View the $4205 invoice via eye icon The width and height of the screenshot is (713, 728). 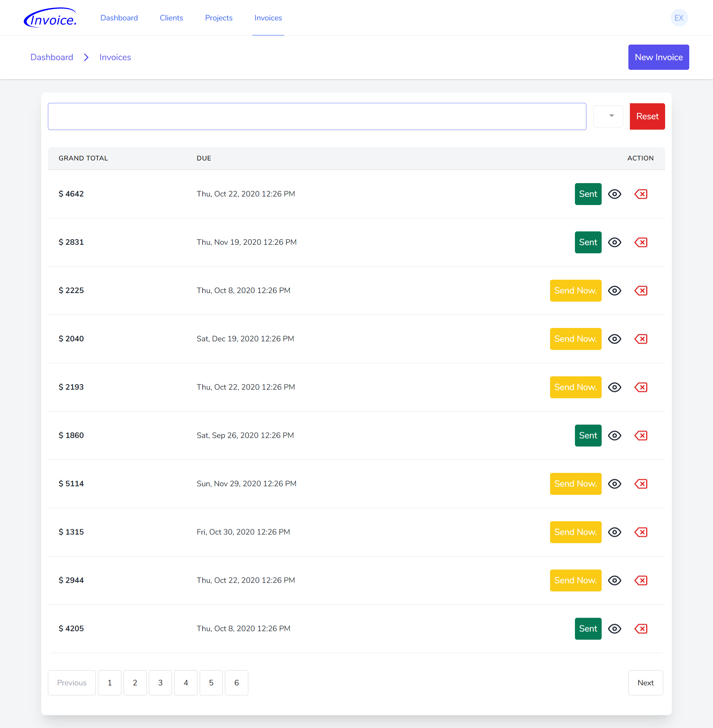coord(615,629)
